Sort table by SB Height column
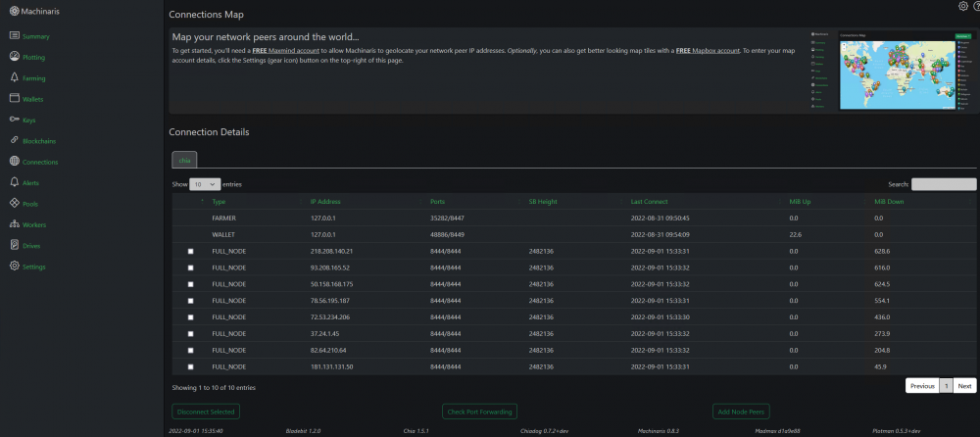Image resolution: width=980 pixels, height=437 pixels. tap(543, 201)
